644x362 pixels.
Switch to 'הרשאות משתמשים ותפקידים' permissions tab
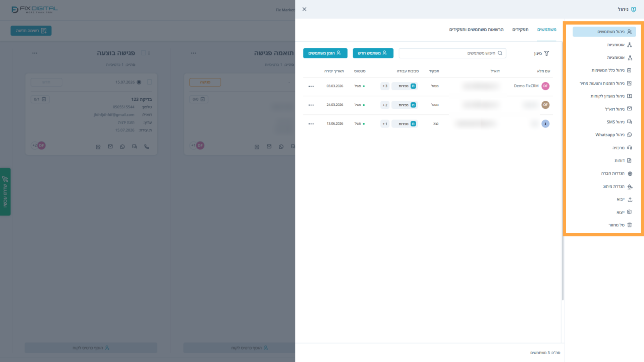point(476,30)
